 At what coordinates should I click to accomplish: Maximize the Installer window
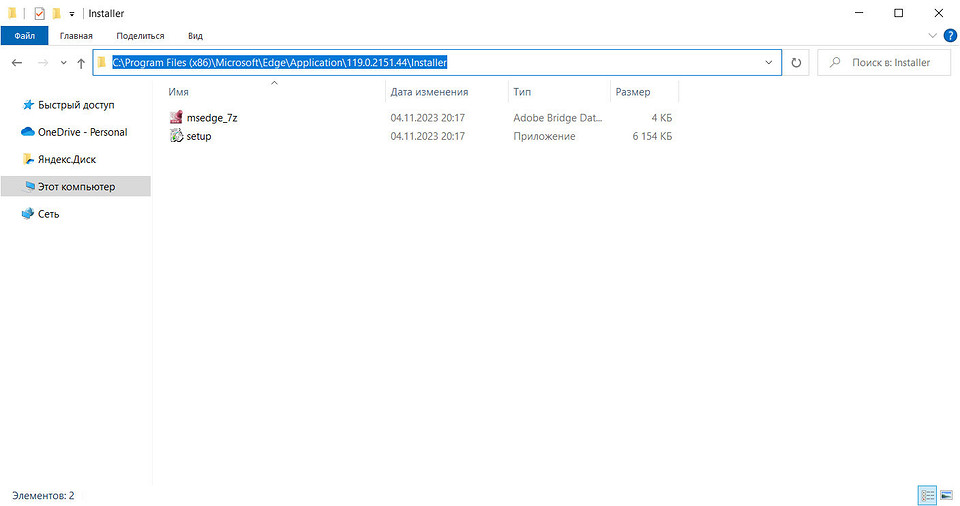(x=898, y=13)
